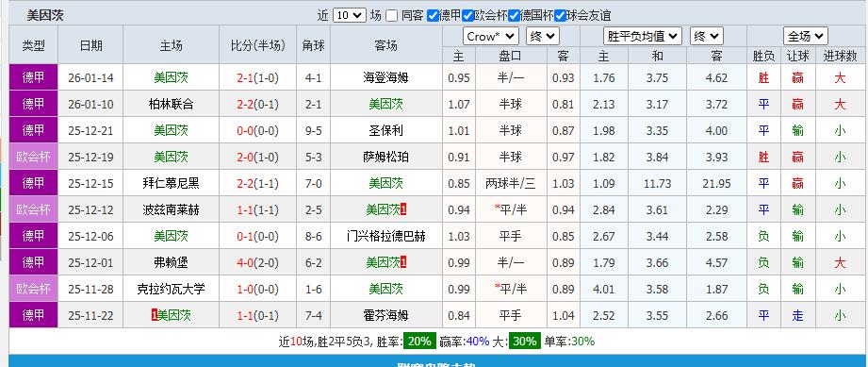Click the corner count 9-5
The width and height of the screenshot is (868, 367).
313,131
